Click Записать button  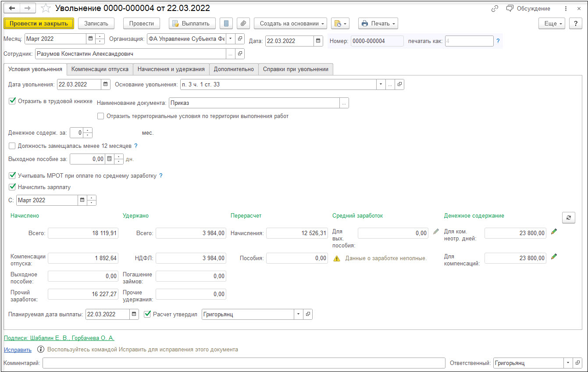point(96,23)
